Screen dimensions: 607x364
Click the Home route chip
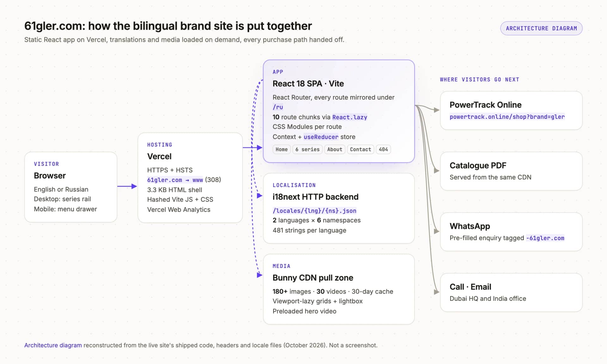pyautogui.click(x=281, y=149)
